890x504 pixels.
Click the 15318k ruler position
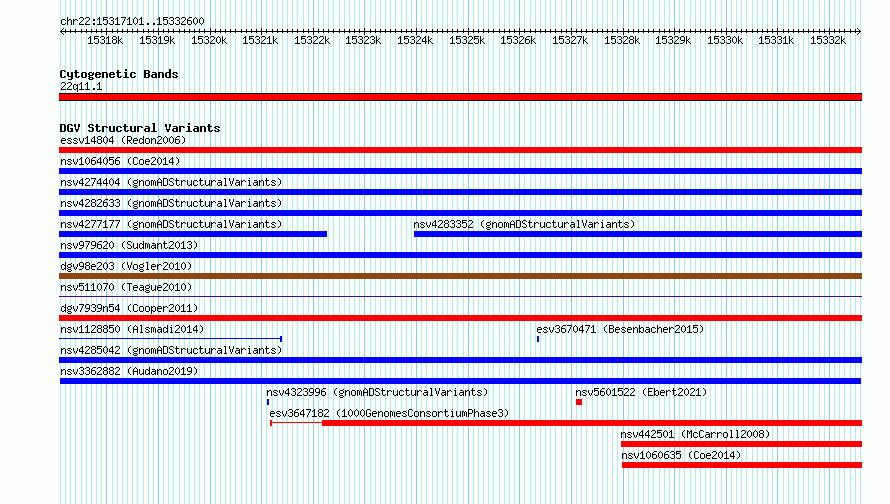[x=105, y=40]
